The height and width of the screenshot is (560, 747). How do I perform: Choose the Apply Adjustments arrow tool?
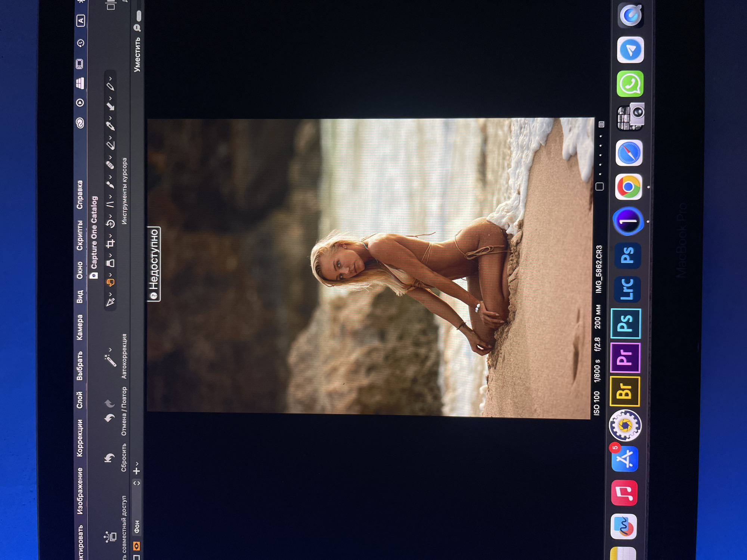click(x=110, y=106)
